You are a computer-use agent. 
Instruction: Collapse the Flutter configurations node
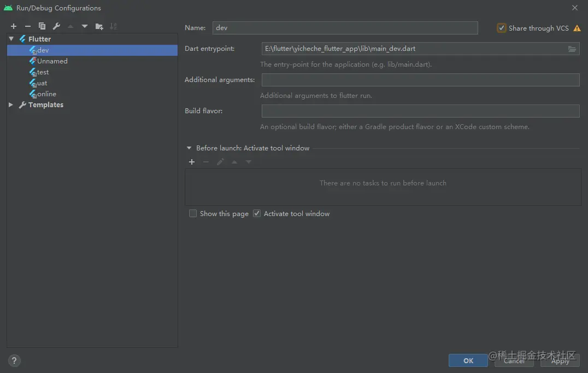coord(11,39)
